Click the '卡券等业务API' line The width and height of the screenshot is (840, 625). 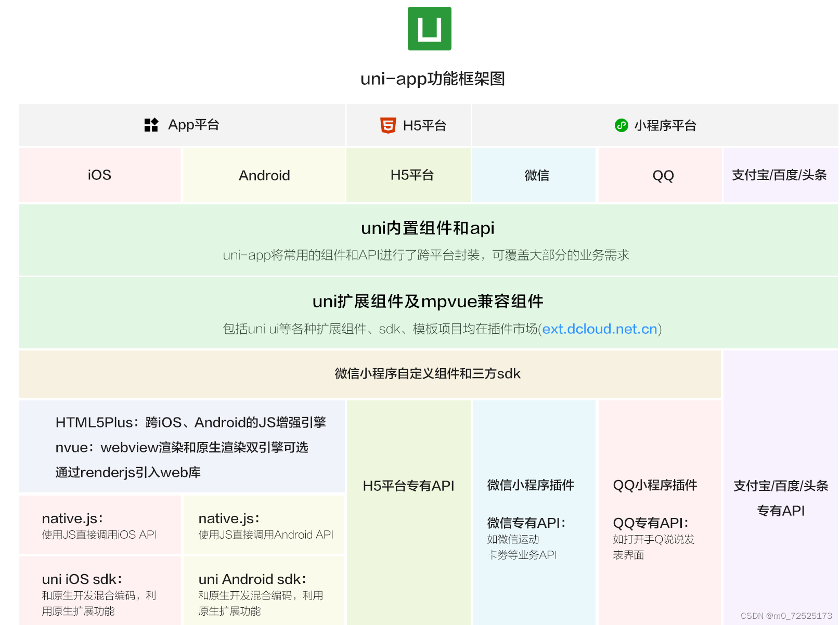(522, 555)
